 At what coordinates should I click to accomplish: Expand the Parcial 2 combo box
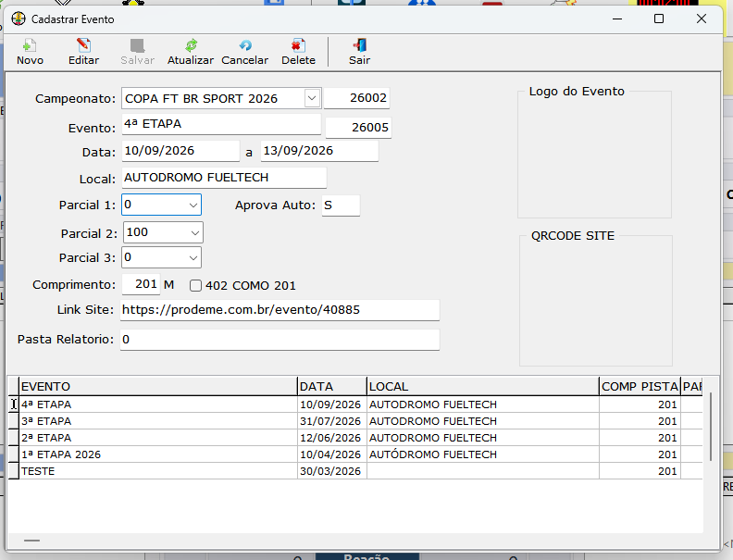coord(195,232)
